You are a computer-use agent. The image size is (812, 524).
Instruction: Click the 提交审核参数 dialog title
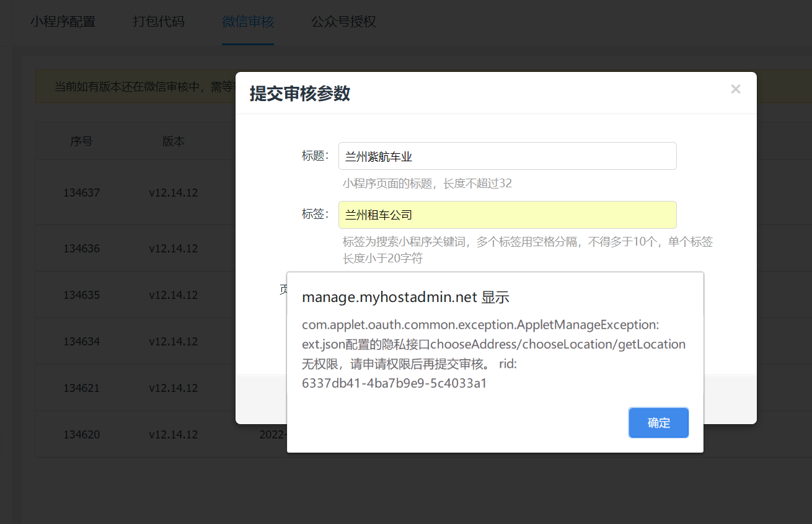point(300,94)
